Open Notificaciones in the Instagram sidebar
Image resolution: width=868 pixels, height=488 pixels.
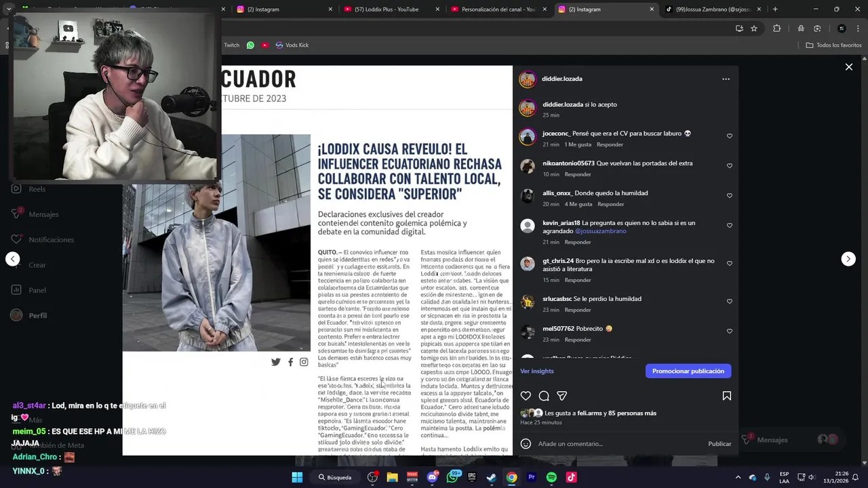[x=43, y=239]
